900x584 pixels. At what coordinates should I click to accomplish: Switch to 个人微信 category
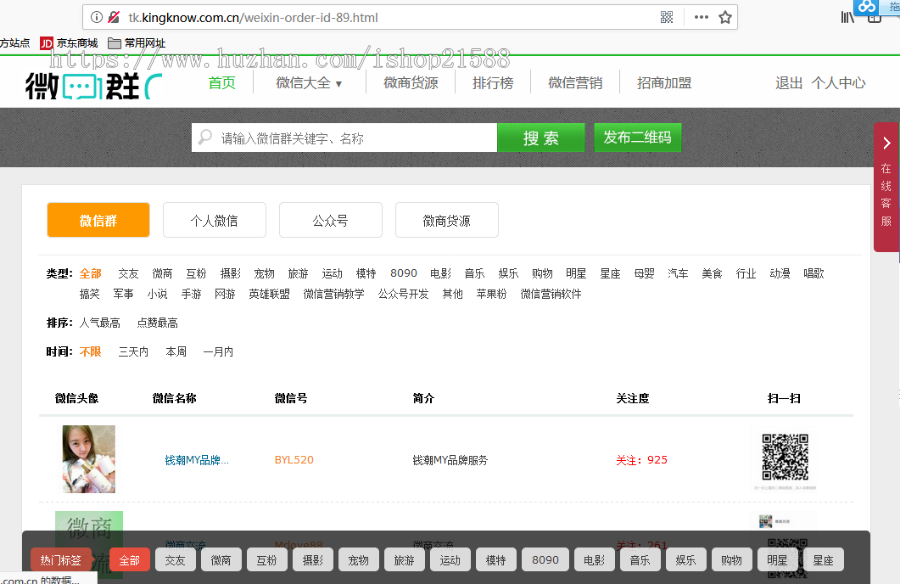click(214, 220)
